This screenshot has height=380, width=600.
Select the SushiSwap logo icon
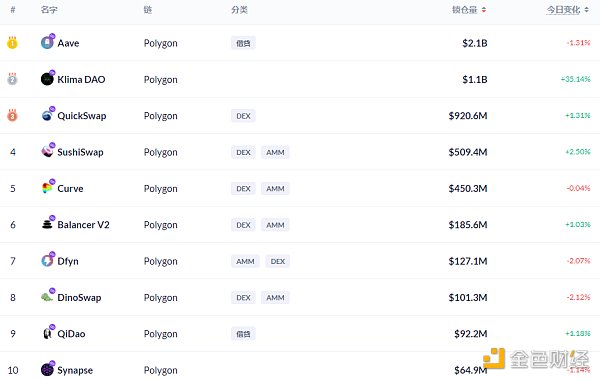[x=47, y=152]
